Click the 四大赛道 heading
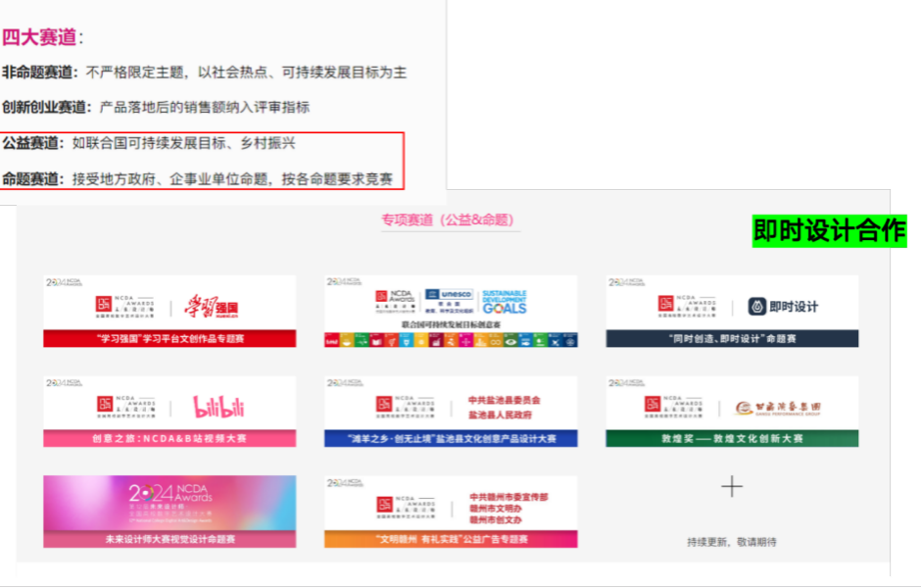921x588 pixels. point(39,37)
